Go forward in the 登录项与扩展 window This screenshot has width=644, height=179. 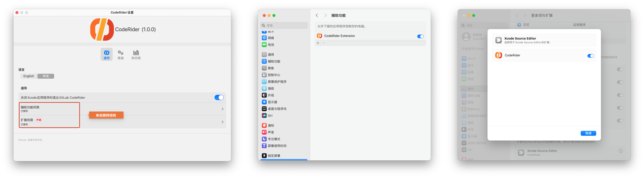coord(525,15)
